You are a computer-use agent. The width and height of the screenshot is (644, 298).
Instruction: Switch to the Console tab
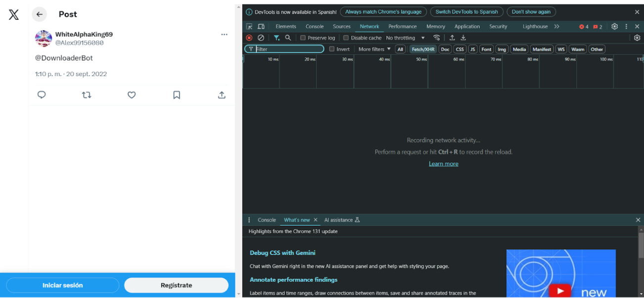(314, 27)
